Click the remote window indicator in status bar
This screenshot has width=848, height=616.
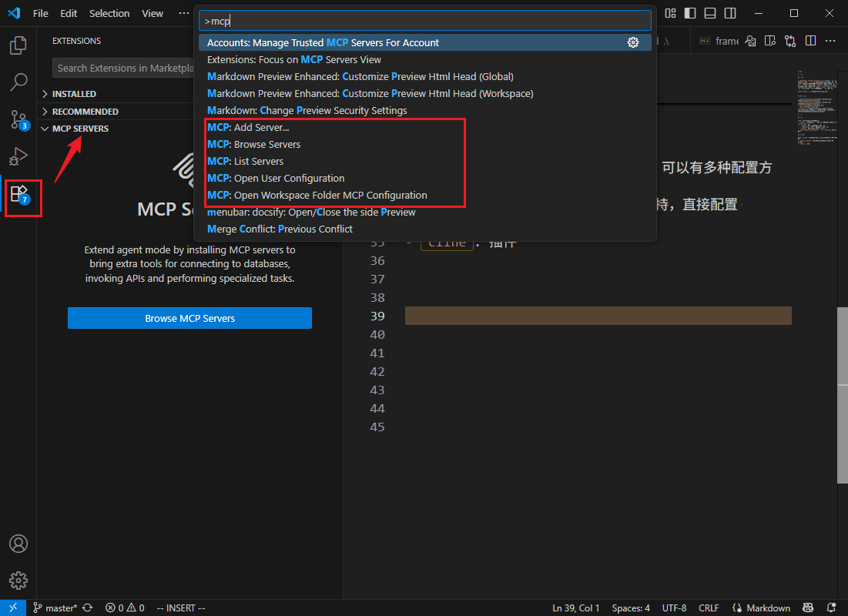click(13, 608)
